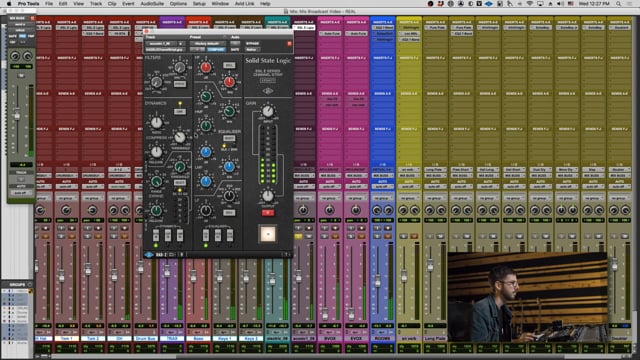Click the SSL plugin Output gain knob
The width and height of the screenshot is (640, 360).
click(268, 196)
